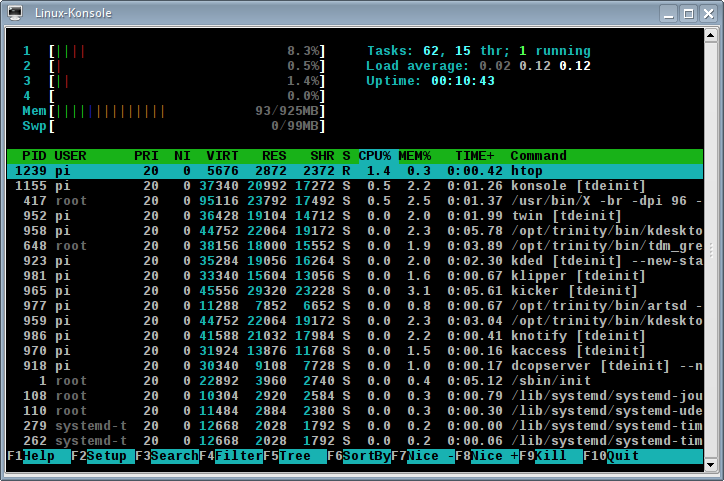
Task: Select the htop process row PID 1239
Action: [355, 171]
